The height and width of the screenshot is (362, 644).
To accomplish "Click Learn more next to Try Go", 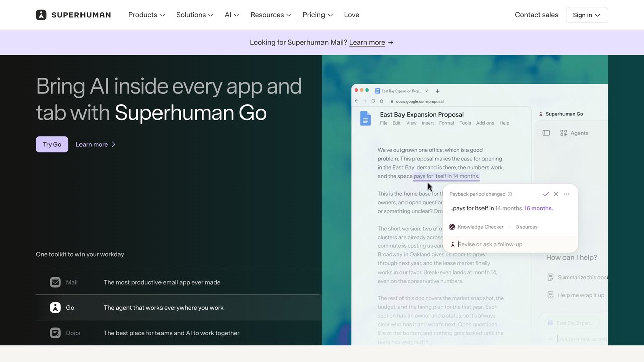I will pos(96,144).
